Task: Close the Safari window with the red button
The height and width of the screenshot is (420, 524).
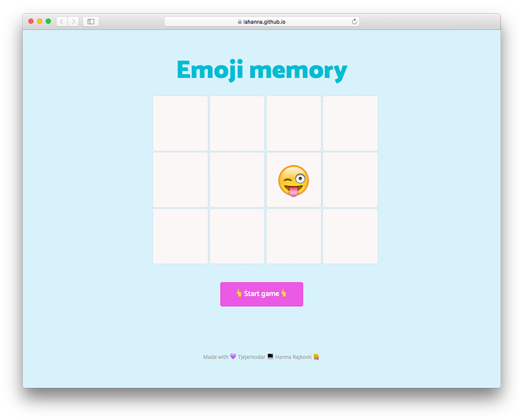Action: (x=31, y=21)
